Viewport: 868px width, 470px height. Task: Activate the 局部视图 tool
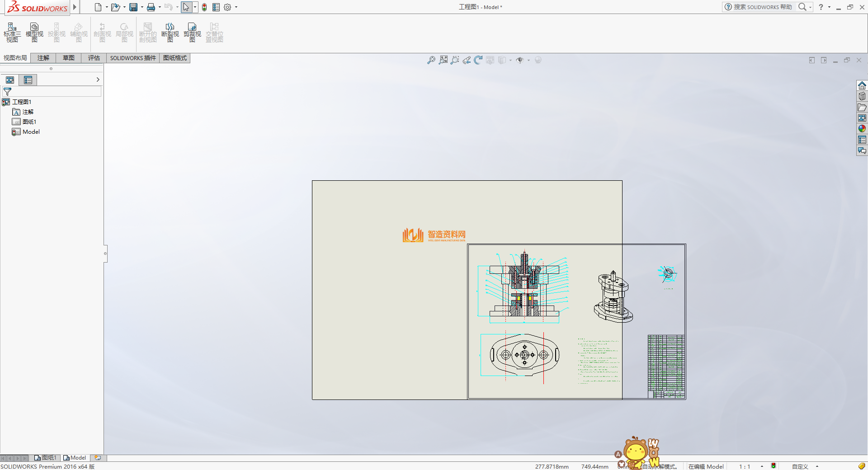tap(124, 32)
